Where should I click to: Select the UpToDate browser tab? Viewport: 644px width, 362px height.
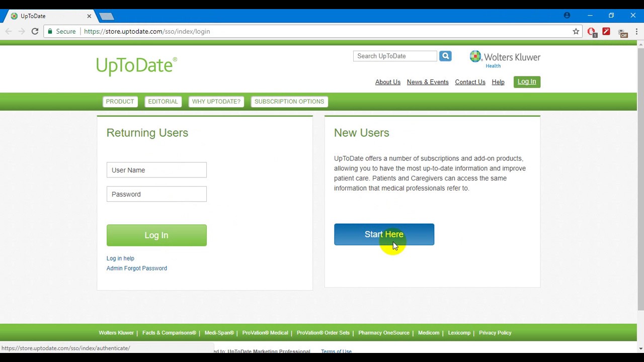tap(50, 16)
